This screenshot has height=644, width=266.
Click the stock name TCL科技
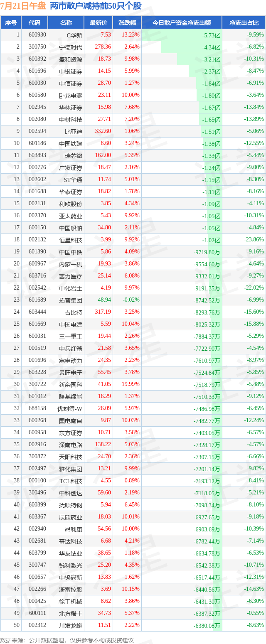coord(71,481)
